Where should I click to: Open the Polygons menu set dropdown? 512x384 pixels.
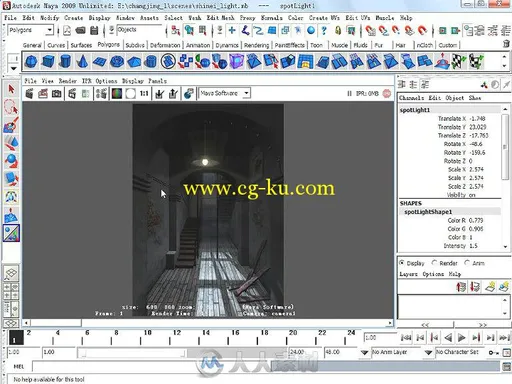point(30,30)
